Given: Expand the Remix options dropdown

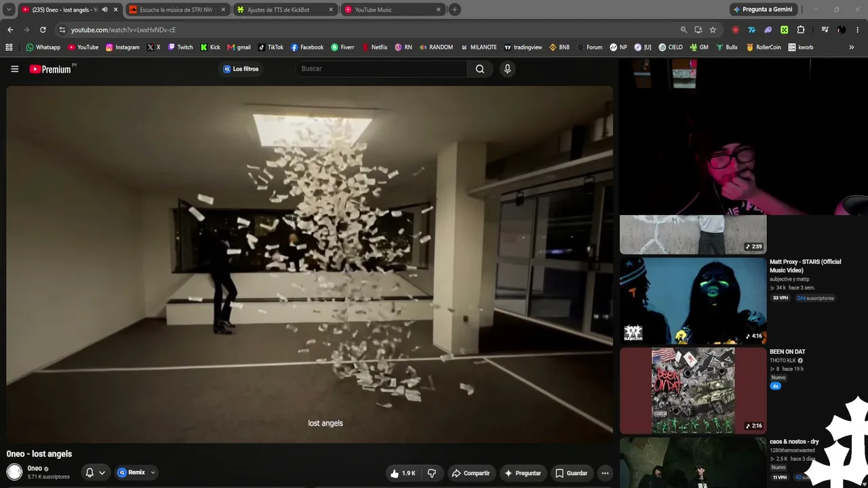Looking at the screenshot, I should tap(153, 472).
